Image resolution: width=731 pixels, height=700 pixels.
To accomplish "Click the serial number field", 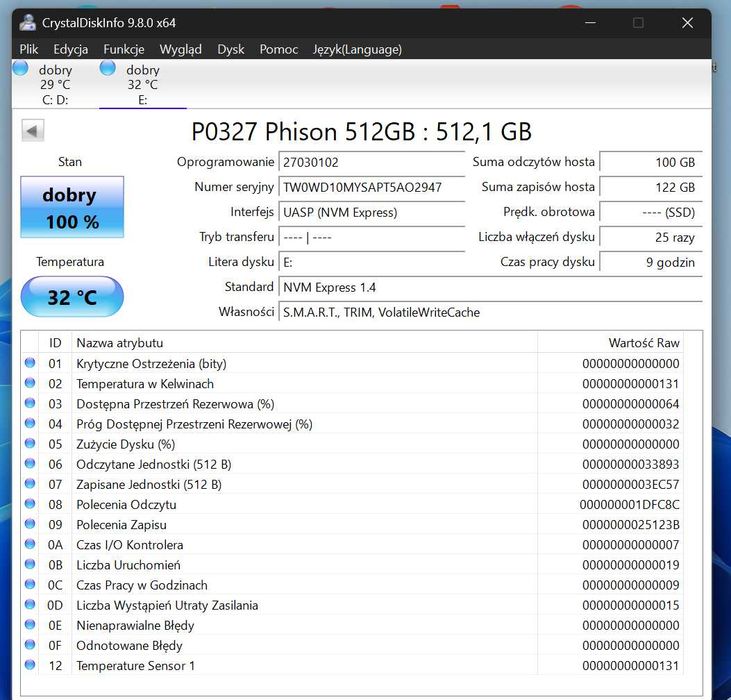I will coord(372,187).
